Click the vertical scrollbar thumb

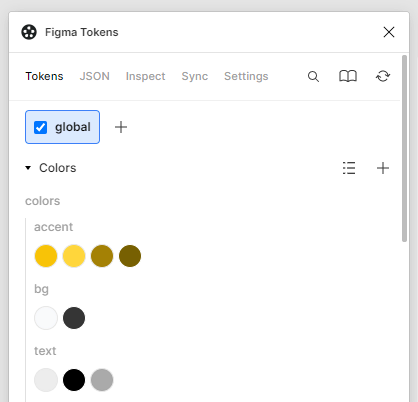pos(404,148)
